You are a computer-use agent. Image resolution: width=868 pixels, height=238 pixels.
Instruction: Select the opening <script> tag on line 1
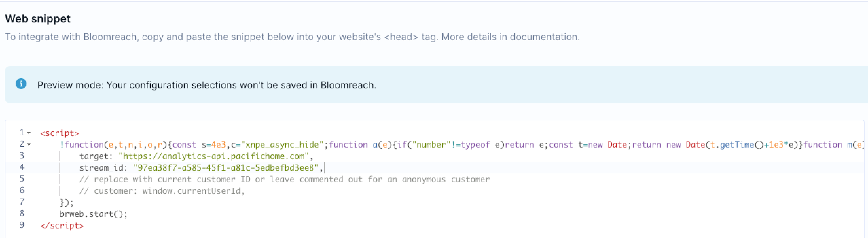(x=59, y=133)
